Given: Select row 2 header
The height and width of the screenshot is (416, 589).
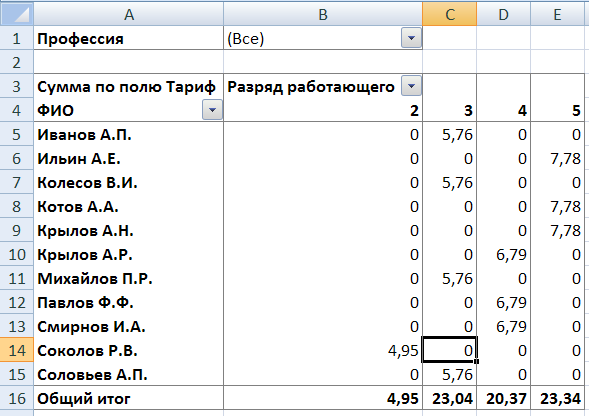Looking at the screenshot, I should coord(17,62).
